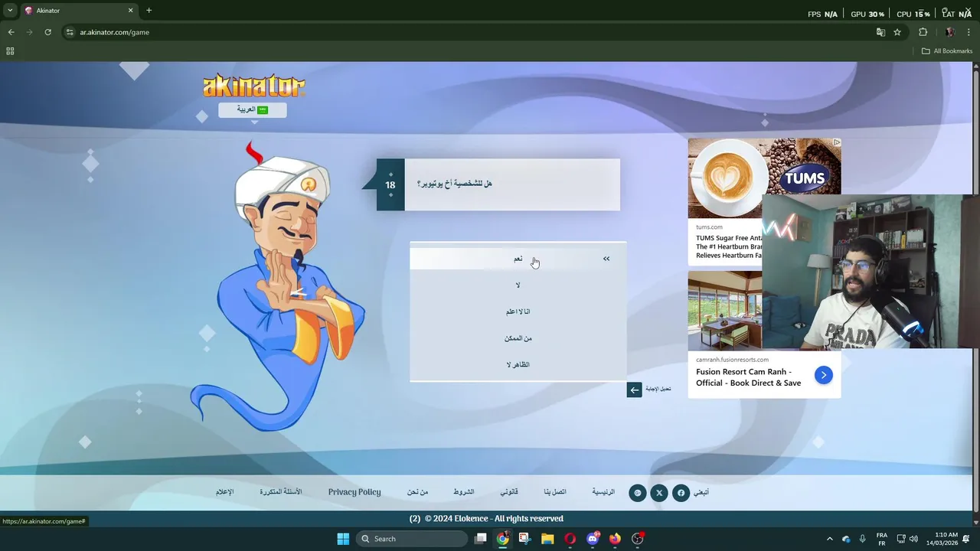Open Akinator's X (Twitter) icon
The height and width of the screenshot is (551, 980).
click(x=659, y=493)
